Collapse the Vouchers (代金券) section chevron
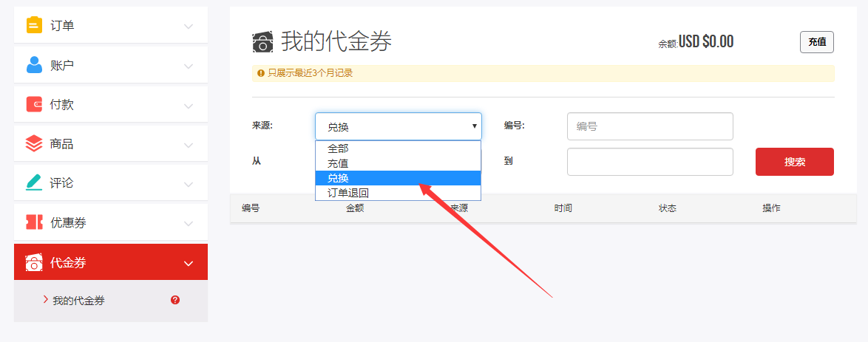Screen dimensions: 868x342 click(189, 263)
